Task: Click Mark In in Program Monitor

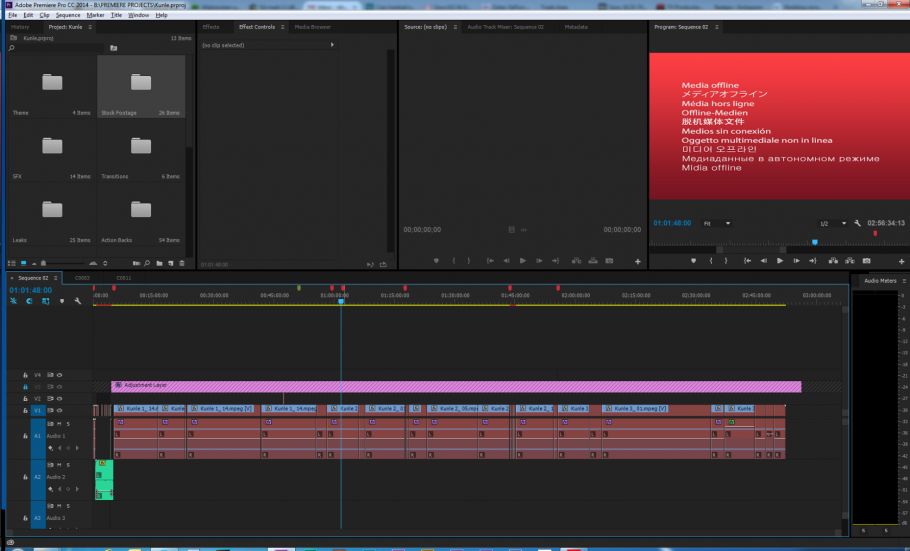Action: [711, 261]
